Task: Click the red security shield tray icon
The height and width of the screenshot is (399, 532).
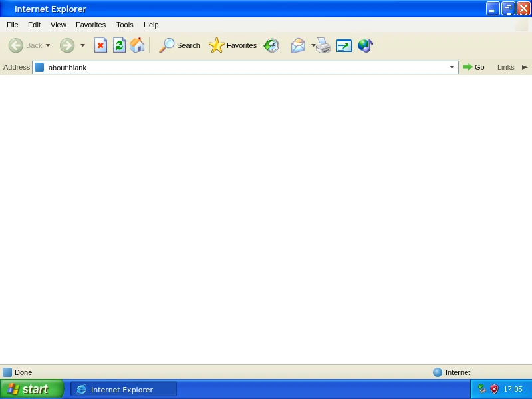Action: tap(494, 389)
